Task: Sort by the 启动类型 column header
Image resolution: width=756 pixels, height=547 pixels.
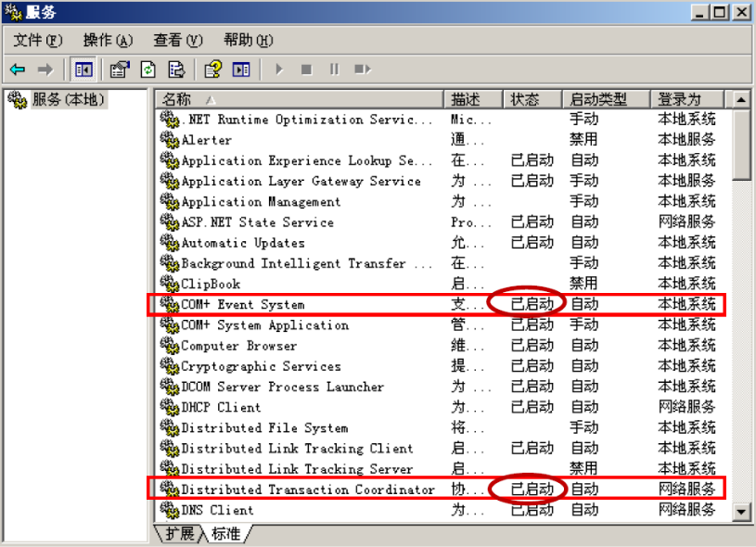Action: click(607, 99)
